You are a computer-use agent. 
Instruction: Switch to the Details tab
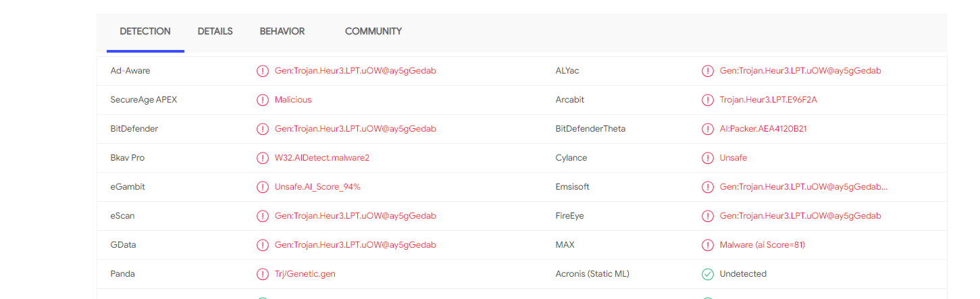(215, 32)
